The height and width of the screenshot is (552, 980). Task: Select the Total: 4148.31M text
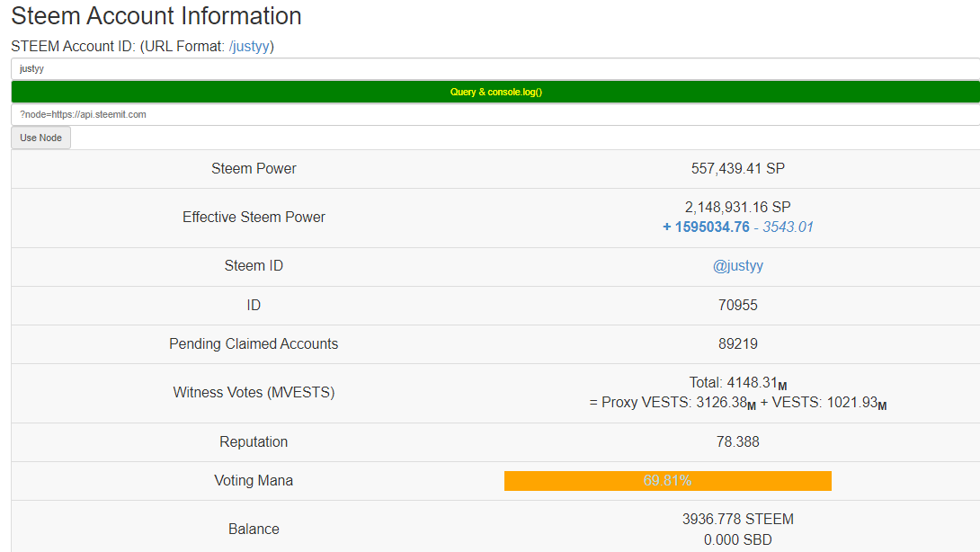(x=737, y=383)
